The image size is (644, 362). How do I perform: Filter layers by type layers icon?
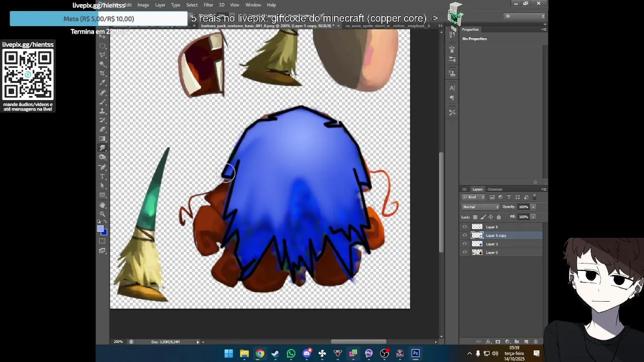coord(509,197)
